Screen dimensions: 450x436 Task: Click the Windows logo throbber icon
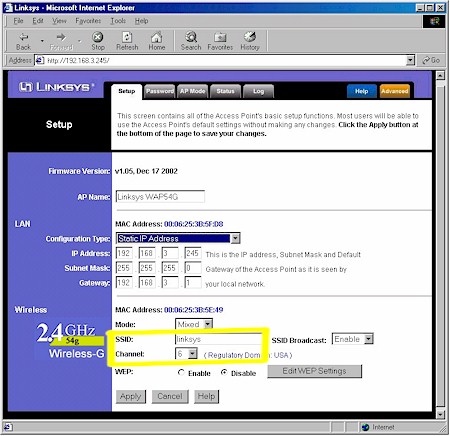pyautogui.click(x=434, y=21)
